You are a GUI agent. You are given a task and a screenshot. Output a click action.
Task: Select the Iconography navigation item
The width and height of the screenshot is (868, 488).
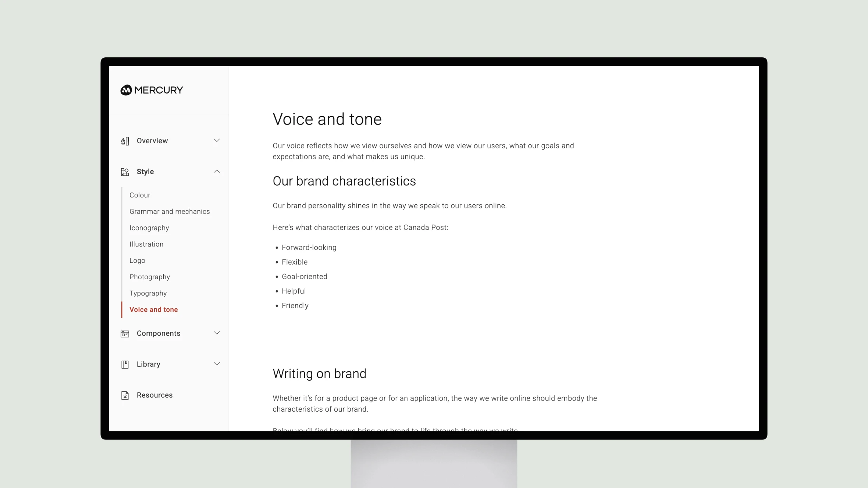coord(150,227)
